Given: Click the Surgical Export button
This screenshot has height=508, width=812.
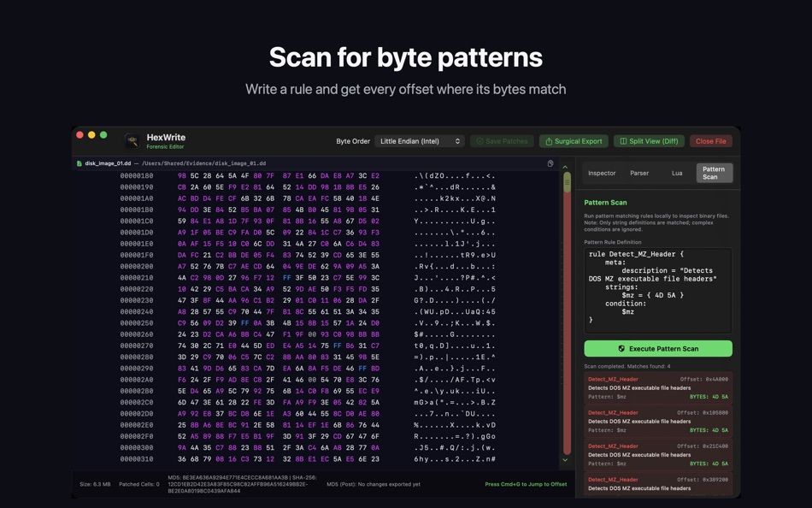Looking at the screenshot, I should (x=574, y=141).
